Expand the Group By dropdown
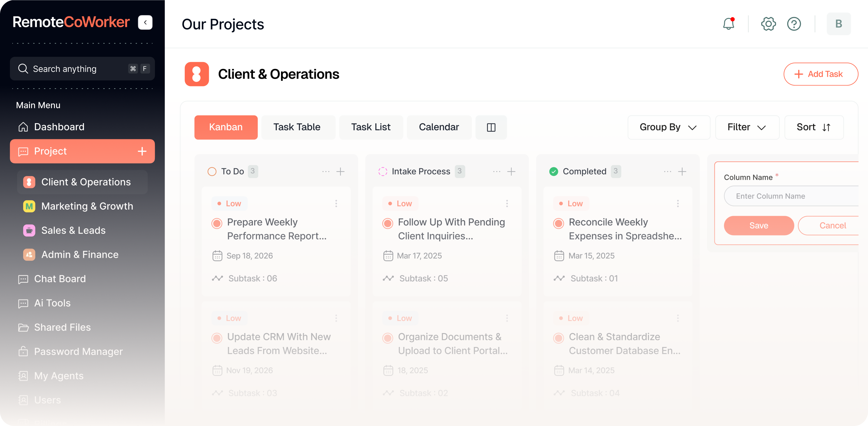Viewport: 868px width, 426px height. click(x=668, y=127)
